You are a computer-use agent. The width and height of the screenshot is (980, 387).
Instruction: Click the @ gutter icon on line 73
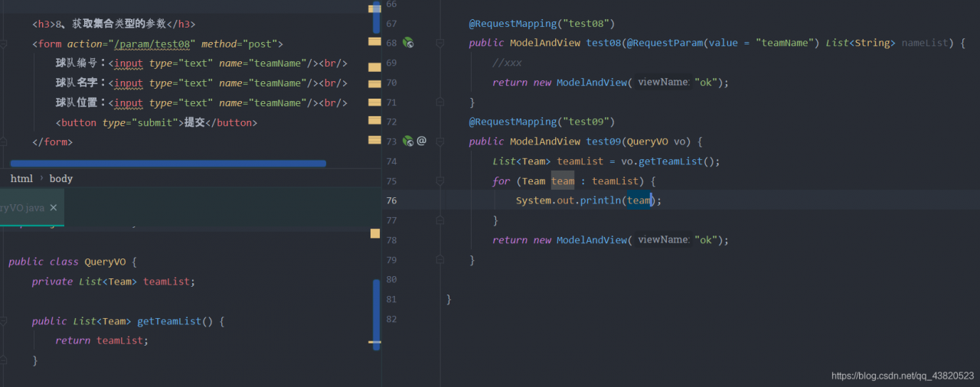click(421, 141)
